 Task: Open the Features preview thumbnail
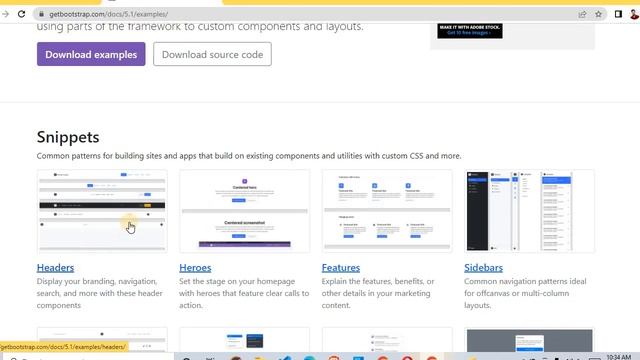point(387,211)
